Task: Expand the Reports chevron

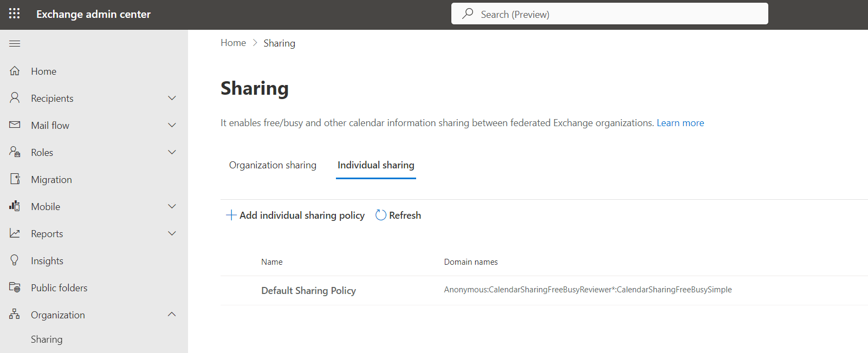Action: click(172, 233)
